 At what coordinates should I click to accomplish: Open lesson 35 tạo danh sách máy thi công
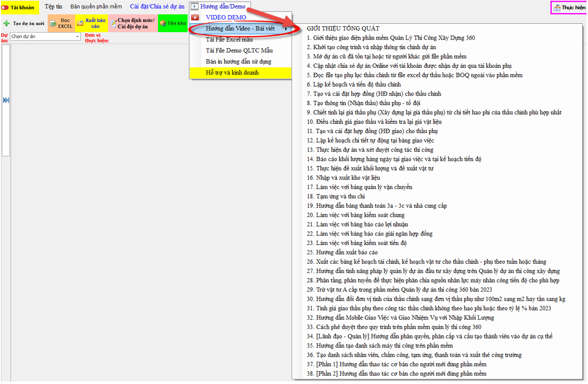click(x=380, y=346)
